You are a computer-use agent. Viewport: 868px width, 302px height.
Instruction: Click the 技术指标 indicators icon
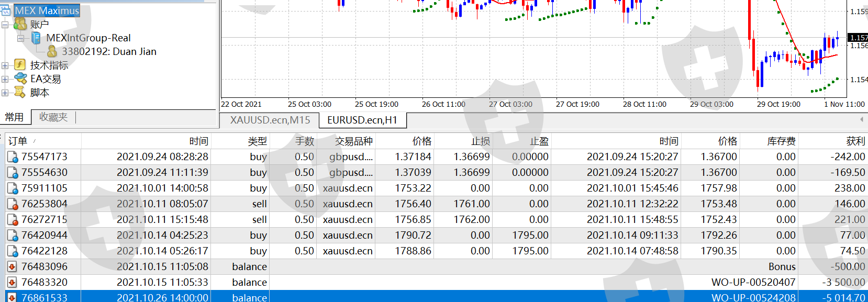(20, 65)
